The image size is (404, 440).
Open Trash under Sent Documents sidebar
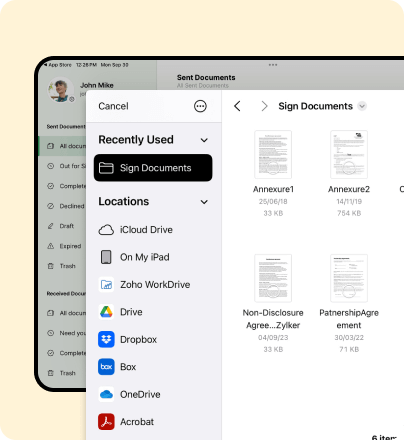coord(68,266)
